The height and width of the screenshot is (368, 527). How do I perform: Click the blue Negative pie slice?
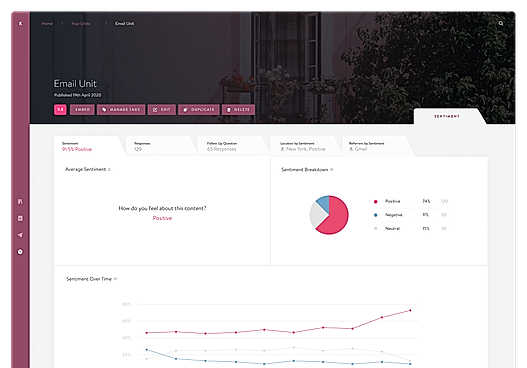[324, 203]
